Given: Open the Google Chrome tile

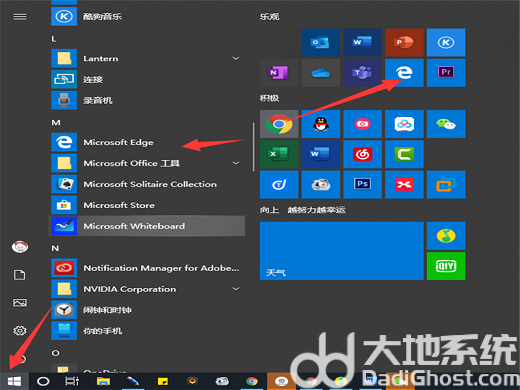Looking at the screenshot, I should [279, 124].
